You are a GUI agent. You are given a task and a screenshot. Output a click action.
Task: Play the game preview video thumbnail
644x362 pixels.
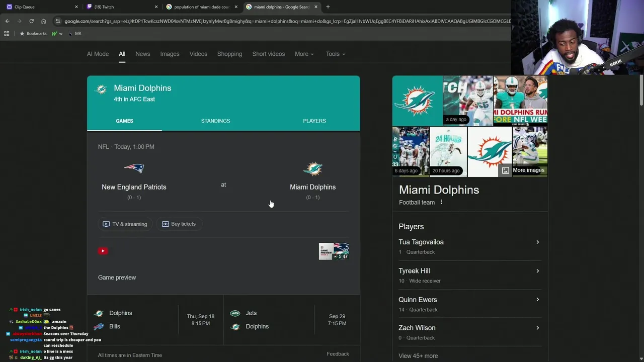coord(334,251)
